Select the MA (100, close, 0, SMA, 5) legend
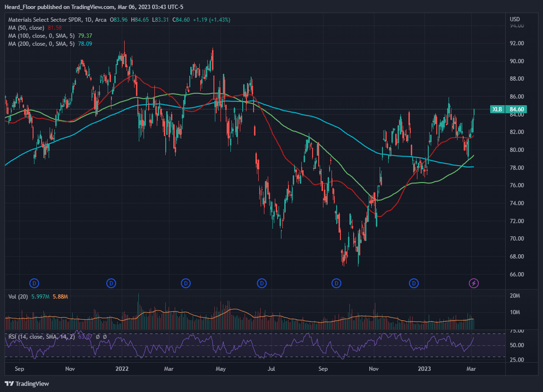543x392 pixels. pos(42,36)
